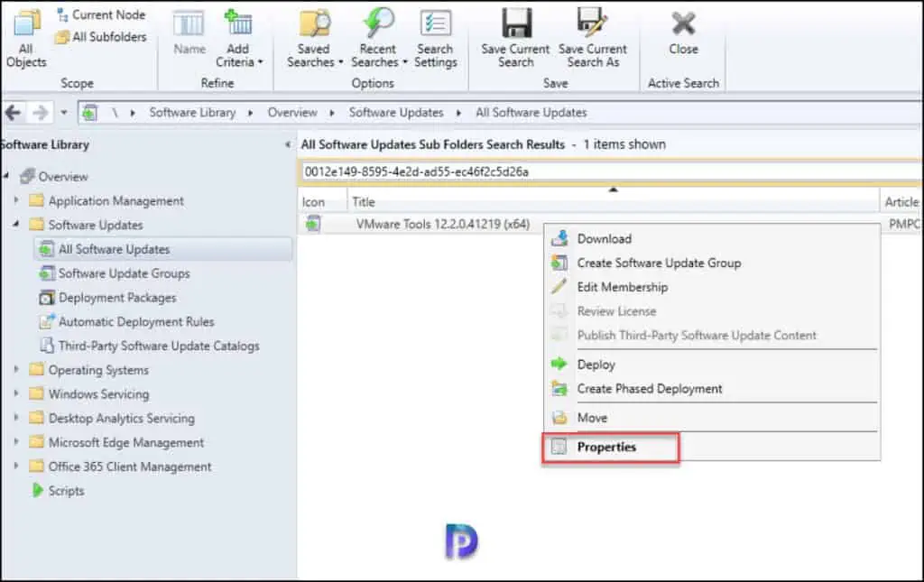Open the Add Criteria dropdown
Image resolution: width=924 pixels, height=582 pixels.
[x=238, y=39]
